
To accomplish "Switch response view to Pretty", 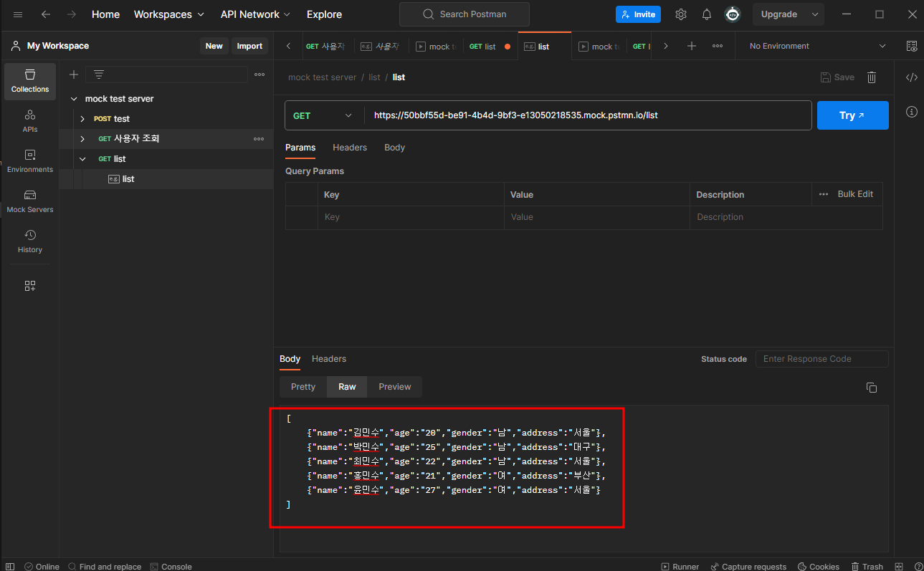I will [x=302, y=386].
